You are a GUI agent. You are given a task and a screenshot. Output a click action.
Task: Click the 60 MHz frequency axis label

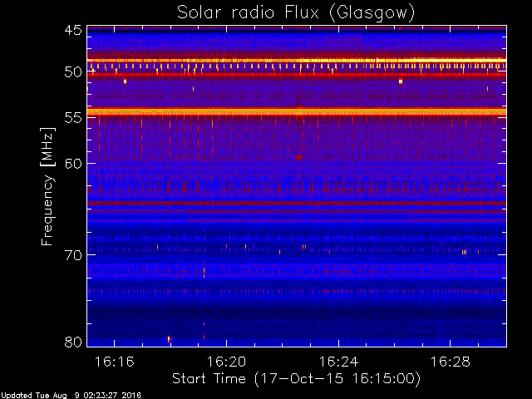pyautogui.click(x=73, y=164)
